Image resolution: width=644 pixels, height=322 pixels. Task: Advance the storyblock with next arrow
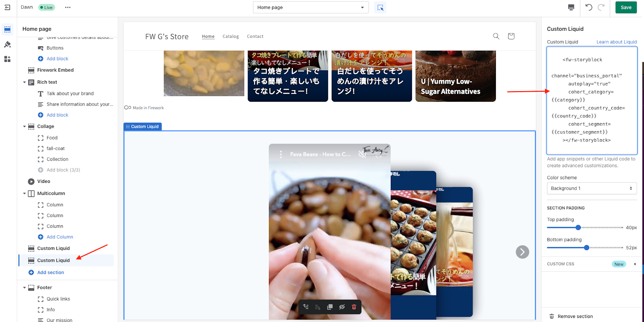(522, 252)
